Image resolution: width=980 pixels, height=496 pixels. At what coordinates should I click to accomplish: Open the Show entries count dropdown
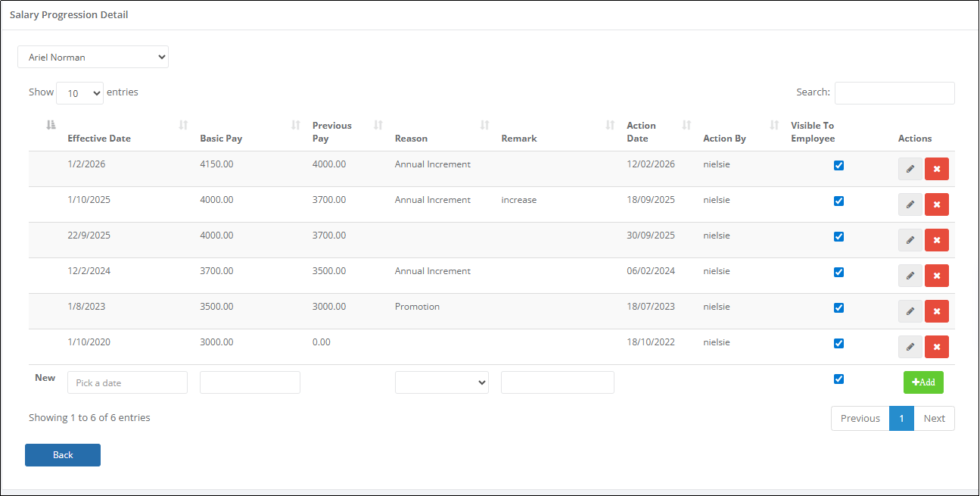tap(79, 93)
